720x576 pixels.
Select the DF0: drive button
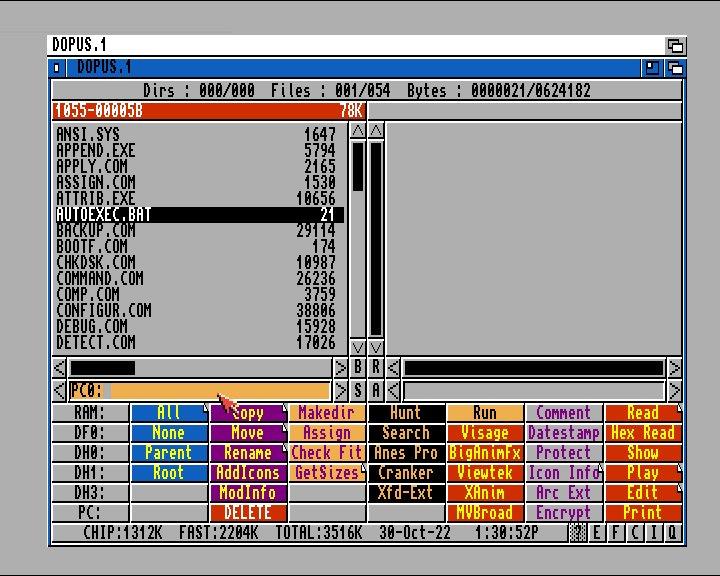point(90,433)
